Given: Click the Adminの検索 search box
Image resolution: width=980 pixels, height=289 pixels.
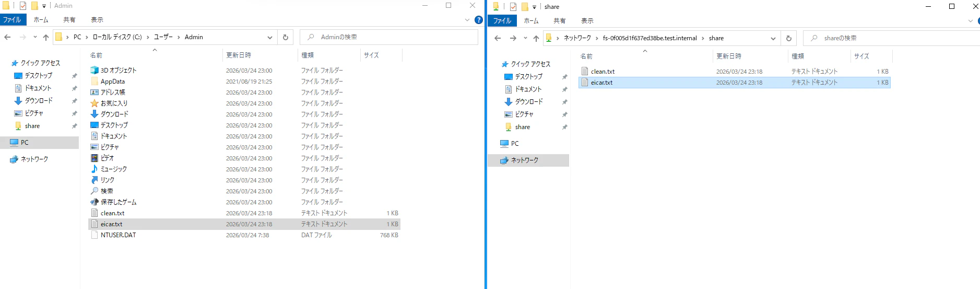Looking at the screenshot, I should 389,37.
